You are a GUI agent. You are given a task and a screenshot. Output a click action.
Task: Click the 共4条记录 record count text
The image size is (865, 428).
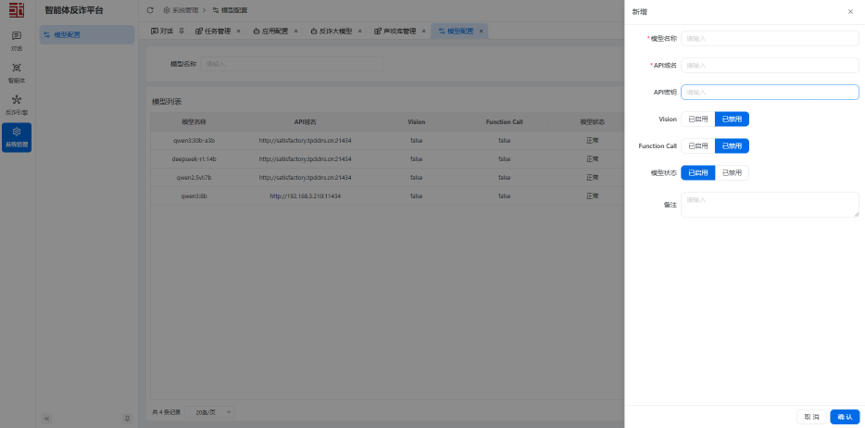(x=166, y=413)
